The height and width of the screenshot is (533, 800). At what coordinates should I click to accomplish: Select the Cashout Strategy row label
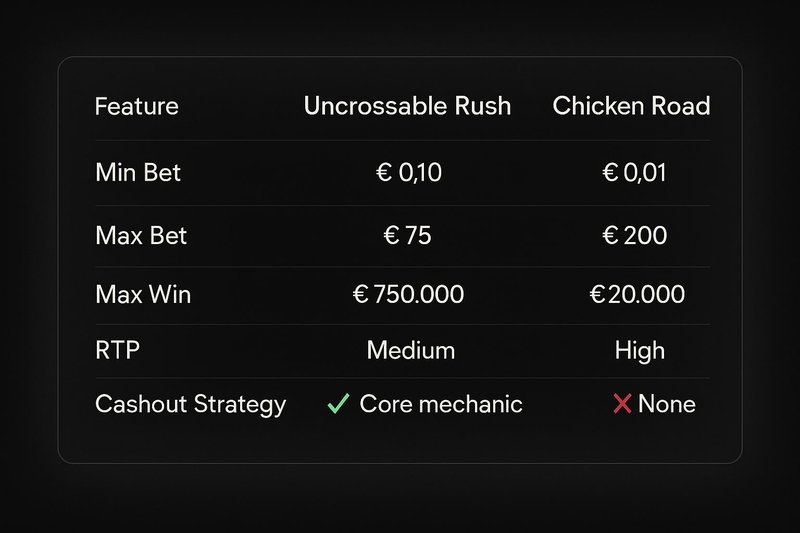[x=190, y=405]
